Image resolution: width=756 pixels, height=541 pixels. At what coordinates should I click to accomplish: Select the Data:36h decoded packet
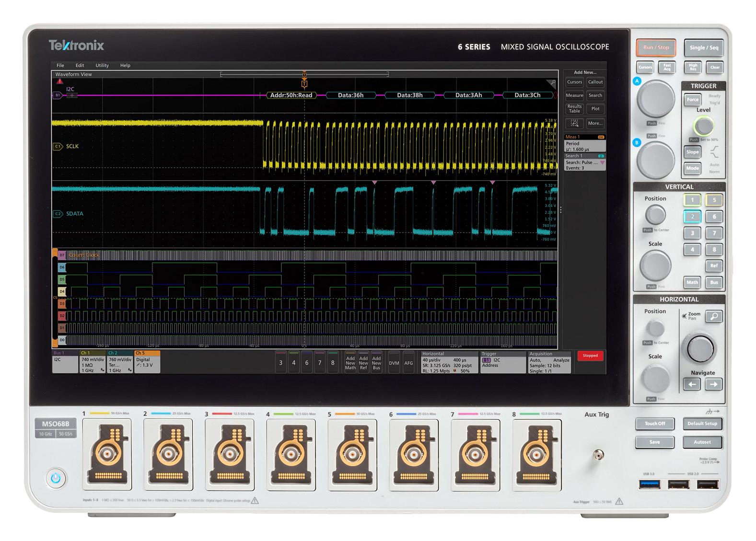[350, 95]
